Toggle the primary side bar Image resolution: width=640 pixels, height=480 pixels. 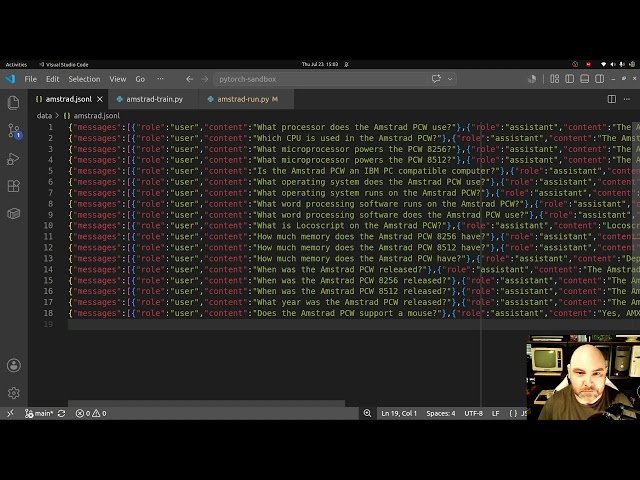tap(569, 79)
